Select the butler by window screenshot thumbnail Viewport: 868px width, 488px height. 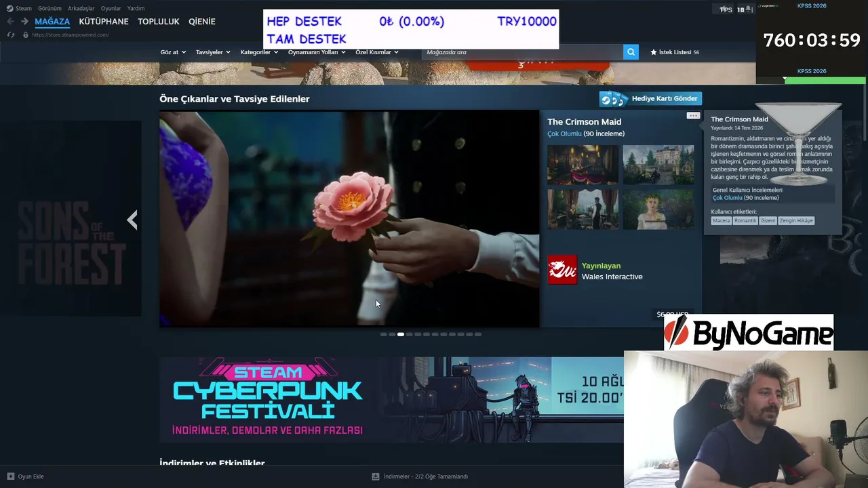pyautogui.click(x=583, y=209)
